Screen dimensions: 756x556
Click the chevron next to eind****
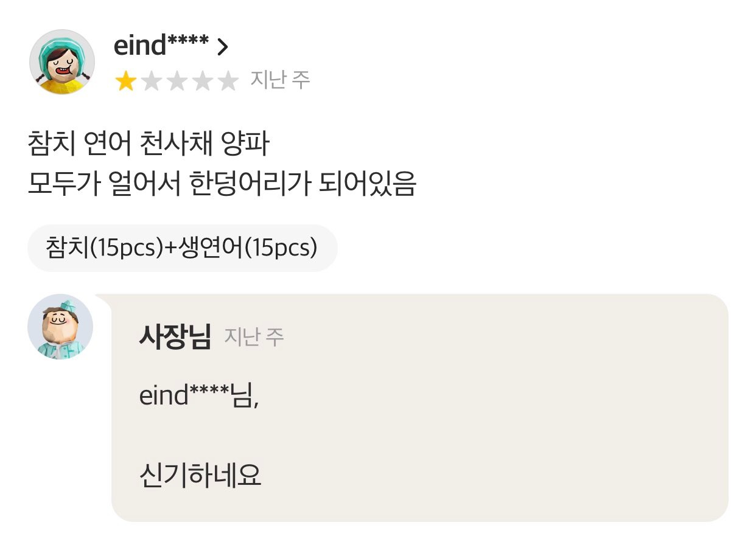coord(223,46)
